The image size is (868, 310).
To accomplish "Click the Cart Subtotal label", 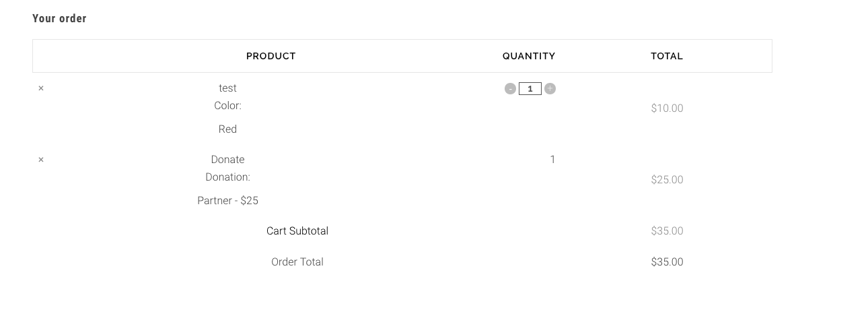I will (x=297, y=230).
